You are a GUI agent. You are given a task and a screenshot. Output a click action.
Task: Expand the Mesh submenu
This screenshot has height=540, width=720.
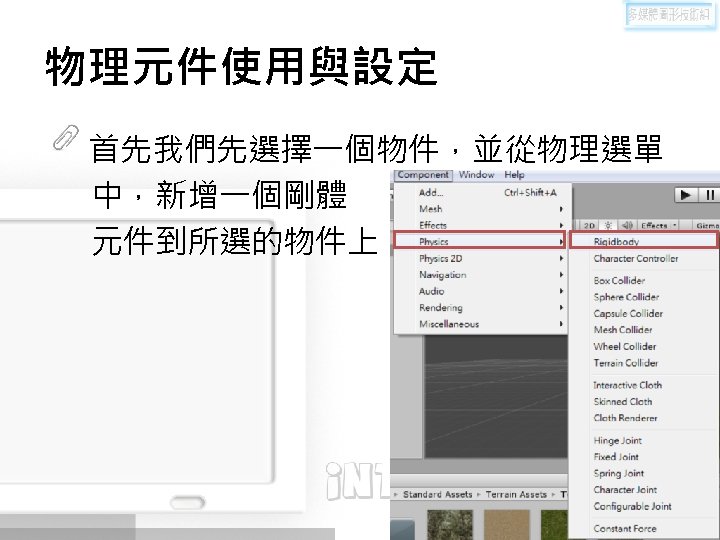click(x=481, y=209)
